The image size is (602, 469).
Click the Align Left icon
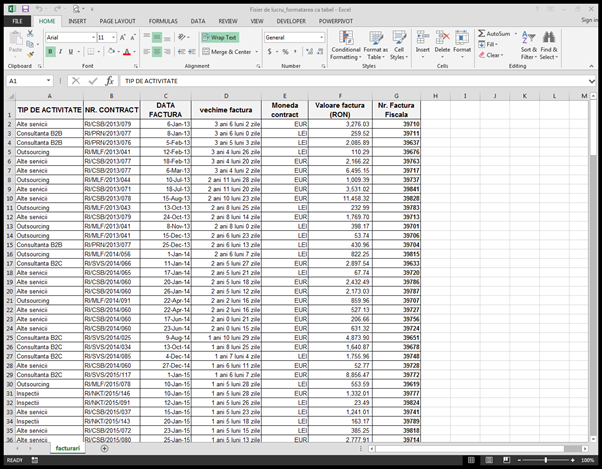pos(147,51)
